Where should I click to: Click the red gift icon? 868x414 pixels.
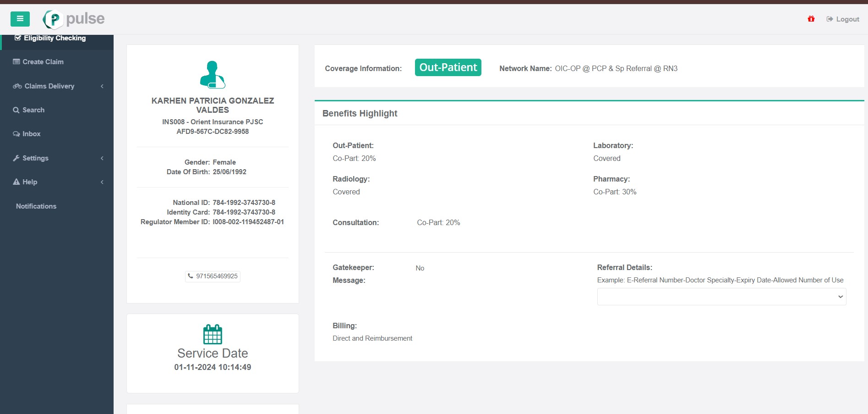tap(811, 19)
